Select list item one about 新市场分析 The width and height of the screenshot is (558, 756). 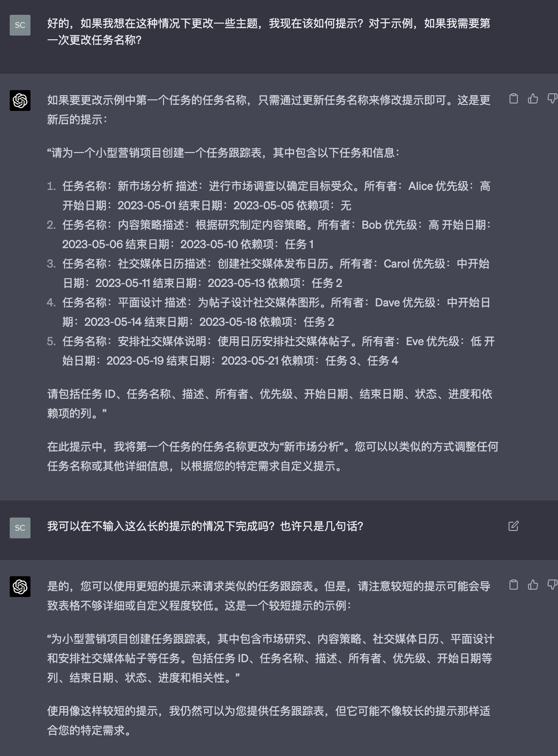coord(276,195)
